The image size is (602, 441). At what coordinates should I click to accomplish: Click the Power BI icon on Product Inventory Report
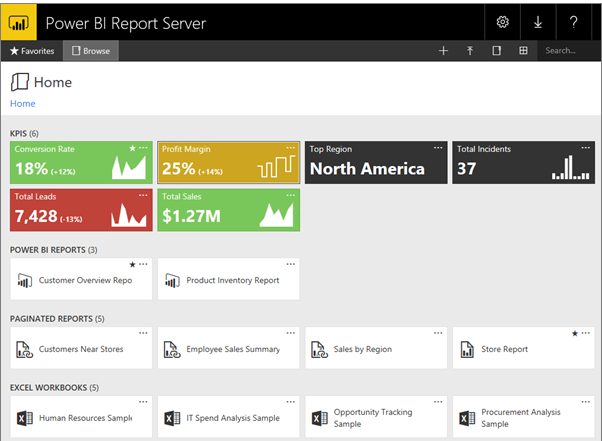point(172,281)
